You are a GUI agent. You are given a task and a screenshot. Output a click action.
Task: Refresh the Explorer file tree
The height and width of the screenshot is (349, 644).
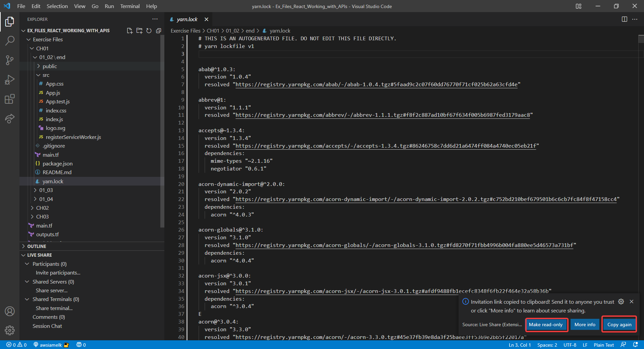149,31
